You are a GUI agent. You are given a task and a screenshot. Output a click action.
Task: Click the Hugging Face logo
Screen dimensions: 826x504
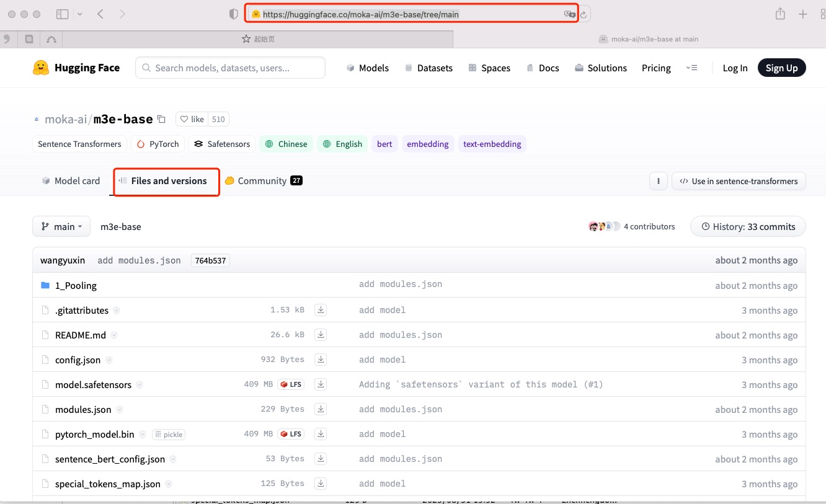pos(76,68)
